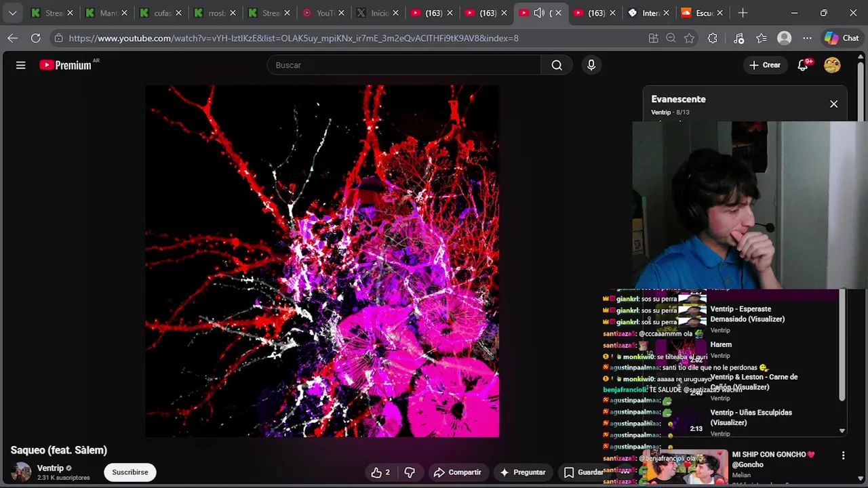Open the YouTube guide hamburger menu
Image resolution: width=868 pixels, height=488 pixels.
coord(21,65)
